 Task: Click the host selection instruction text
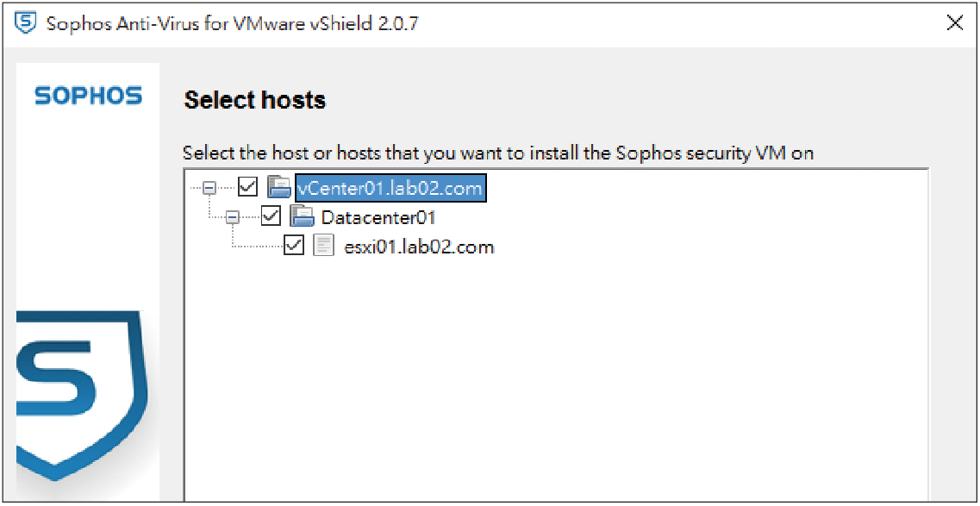coord(498,153)
